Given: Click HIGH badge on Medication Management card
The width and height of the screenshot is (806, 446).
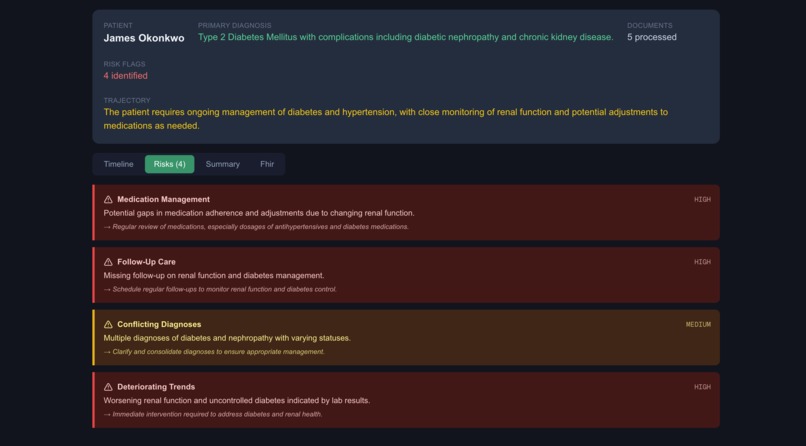Looking at the screenshot, I should coord(702,200).
